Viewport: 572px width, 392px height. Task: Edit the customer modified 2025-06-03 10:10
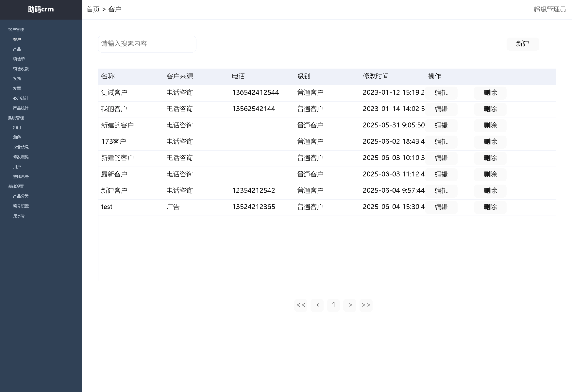tap(441, 158)
